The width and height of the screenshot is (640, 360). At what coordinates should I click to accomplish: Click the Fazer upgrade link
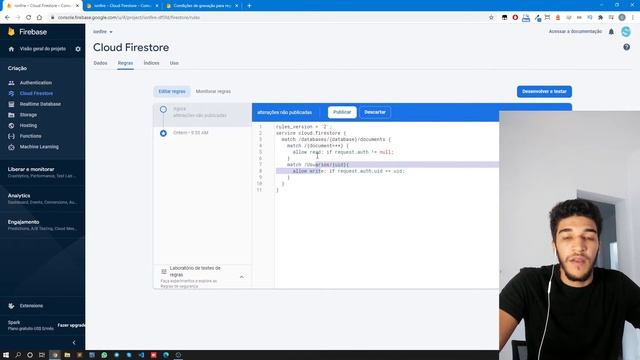click(x=71, y=325)
